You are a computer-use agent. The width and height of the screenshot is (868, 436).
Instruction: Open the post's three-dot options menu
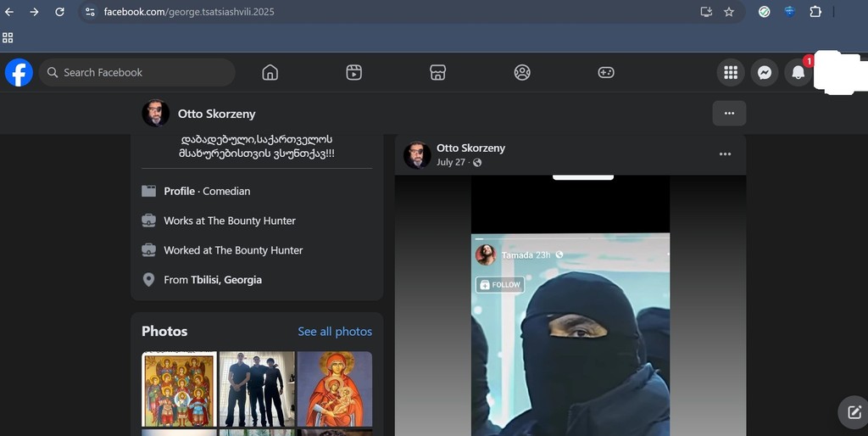tap(726, 154)
